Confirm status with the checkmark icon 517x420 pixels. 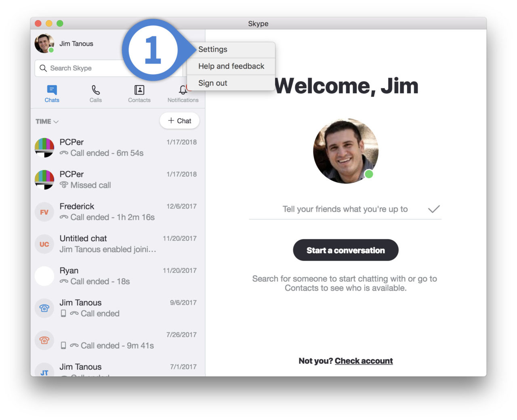[434, 209]
